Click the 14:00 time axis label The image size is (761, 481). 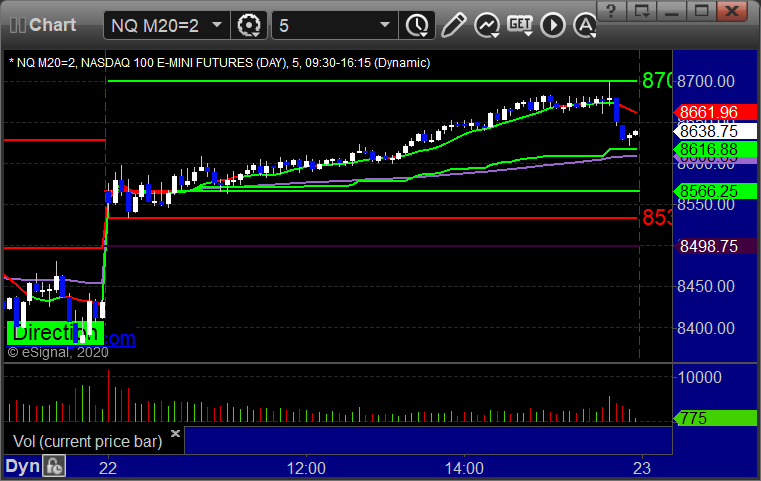pos(464,468)
